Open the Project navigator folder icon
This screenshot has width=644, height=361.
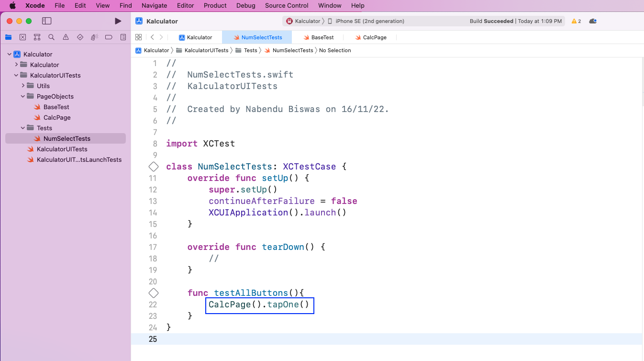click(x=8, y=37)
